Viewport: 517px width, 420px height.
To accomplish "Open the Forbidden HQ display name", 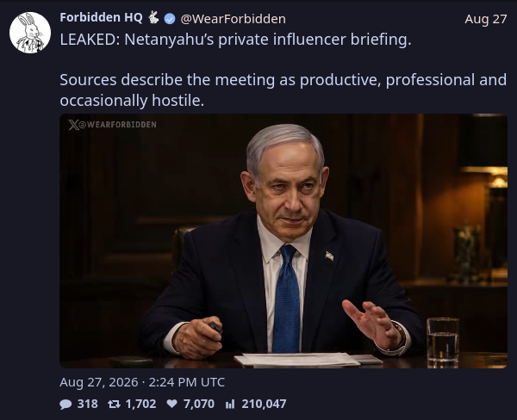I will pos(101,17).
